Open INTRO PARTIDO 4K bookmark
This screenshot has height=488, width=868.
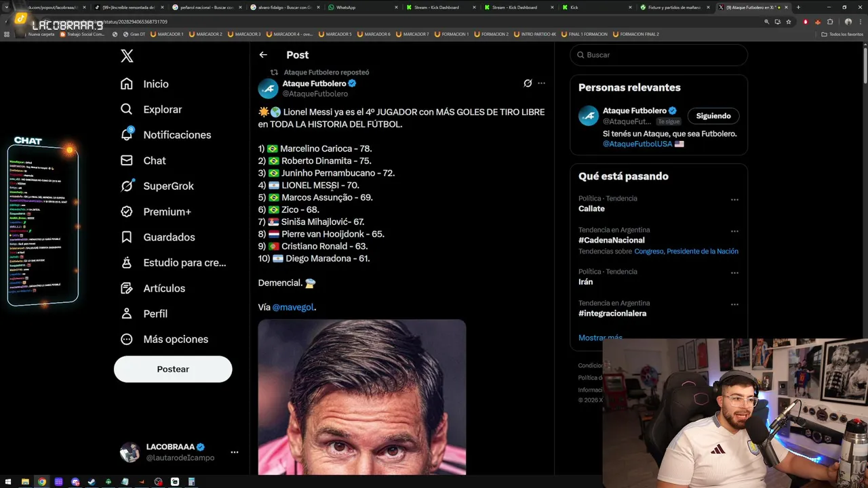click(535, 34)
